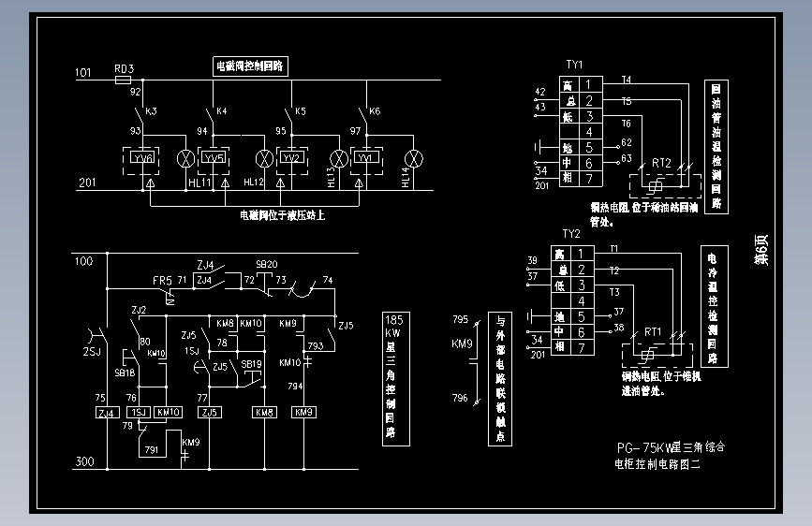Click the T6 wire label

[626, 124]
